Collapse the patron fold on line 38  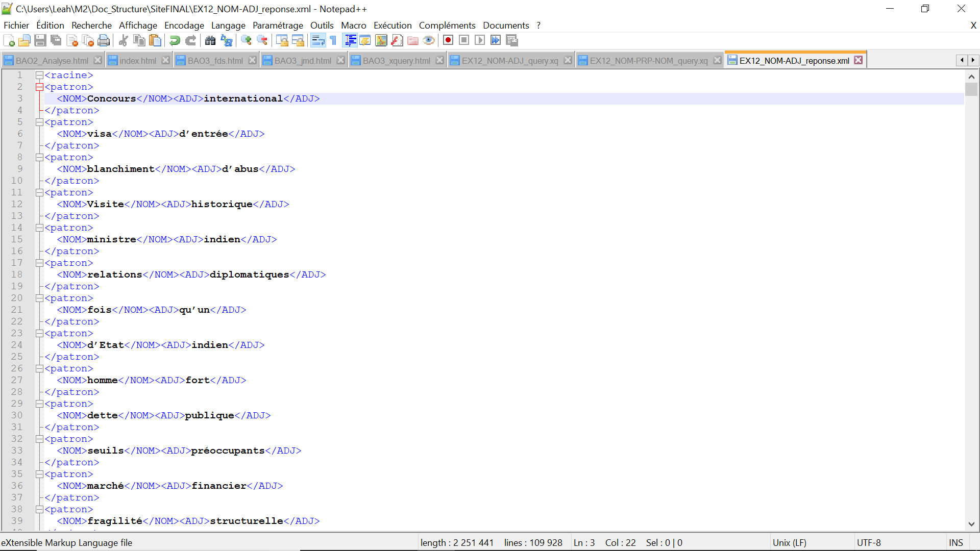[x=39, y=510]
